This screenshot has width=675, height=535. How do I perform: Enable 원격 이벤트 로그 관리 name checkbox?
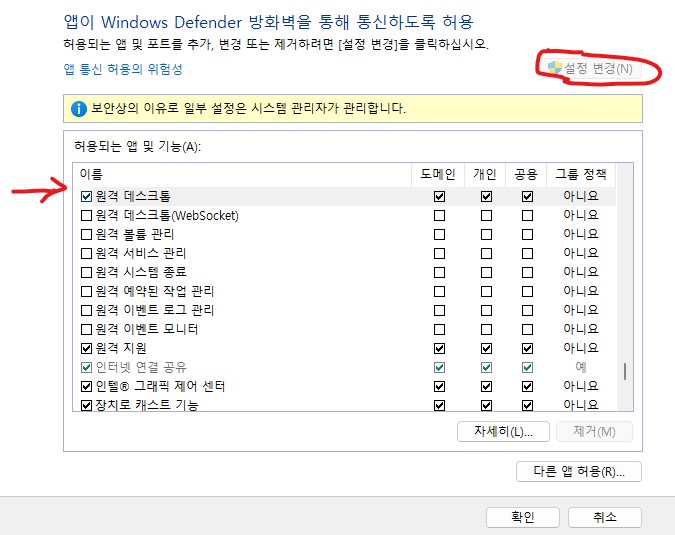point(87,310)
